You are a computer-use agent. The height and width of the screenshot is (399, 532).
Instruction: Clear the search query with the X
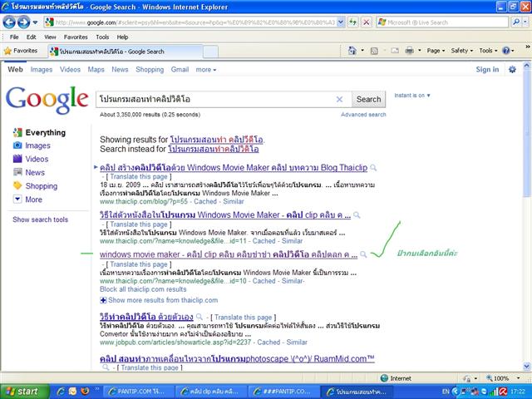tap(339, 100)
